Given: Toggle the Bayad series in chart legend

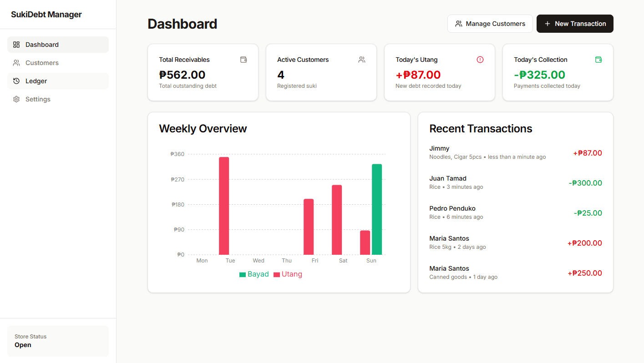Looking at the screenshot, I should 254,274.
